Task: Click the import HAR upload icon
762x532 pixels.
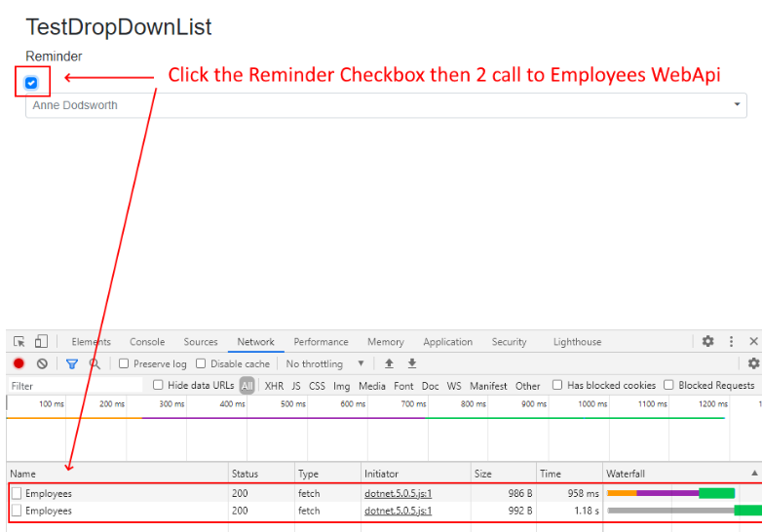Action: click(x=389, y=363)
